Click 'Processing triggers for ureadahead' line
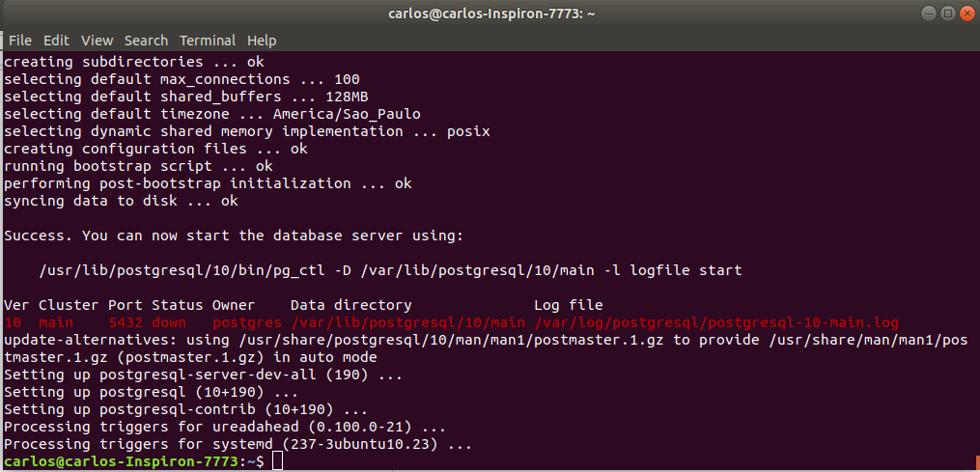This screenshot has height=472, width=980. [225, 428]
